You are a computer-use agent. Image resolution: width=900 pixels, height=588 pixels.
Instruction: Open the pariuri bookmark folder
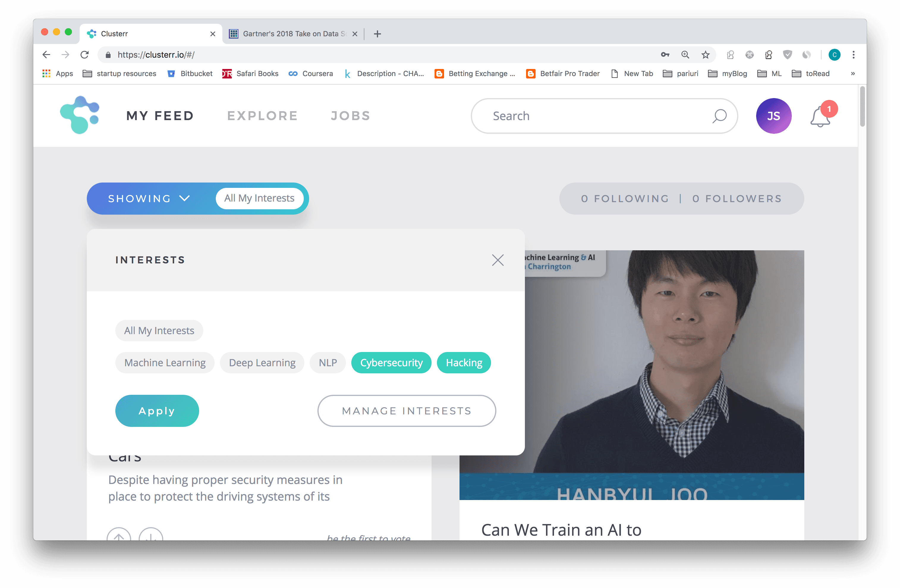681,74
